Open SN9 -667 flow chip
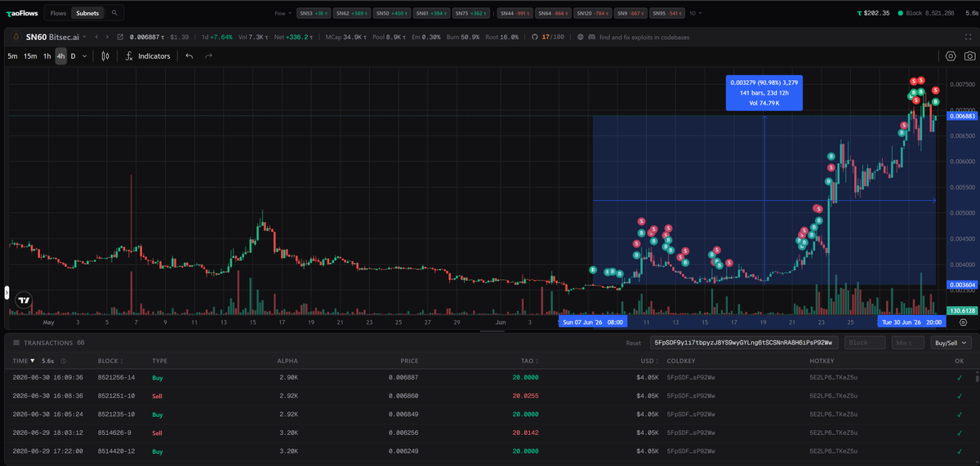The image size is (980, 466). [x=632, y=13]
